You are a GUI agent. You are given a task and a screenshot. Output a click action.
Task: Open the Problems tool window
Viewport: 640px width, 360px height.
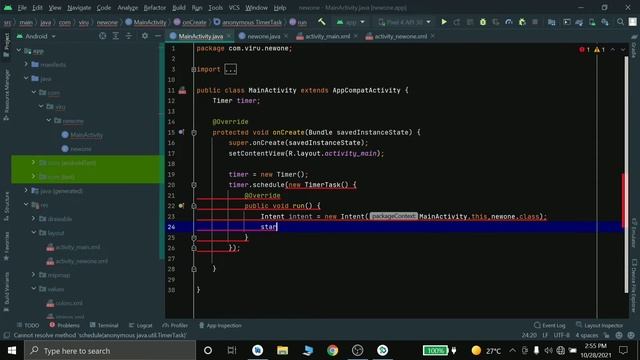click(x=64, y=325)
